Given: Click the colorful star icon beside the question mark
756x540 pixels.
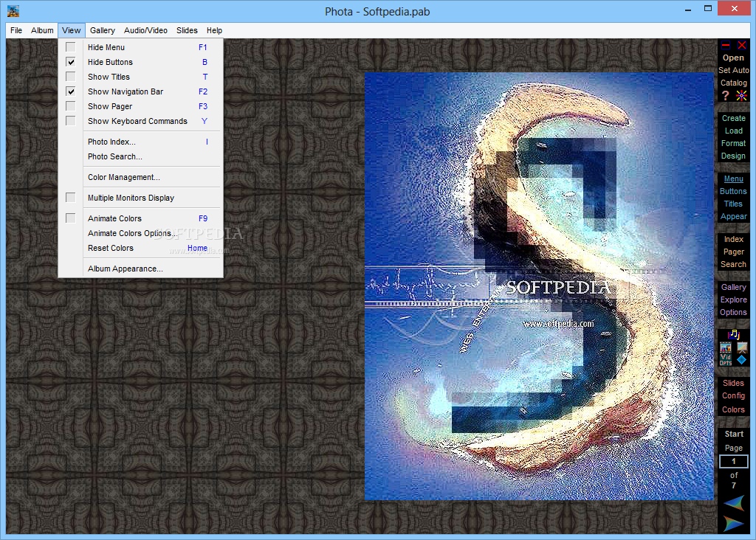Looking at the screenshot, I should tap(741, 95).
